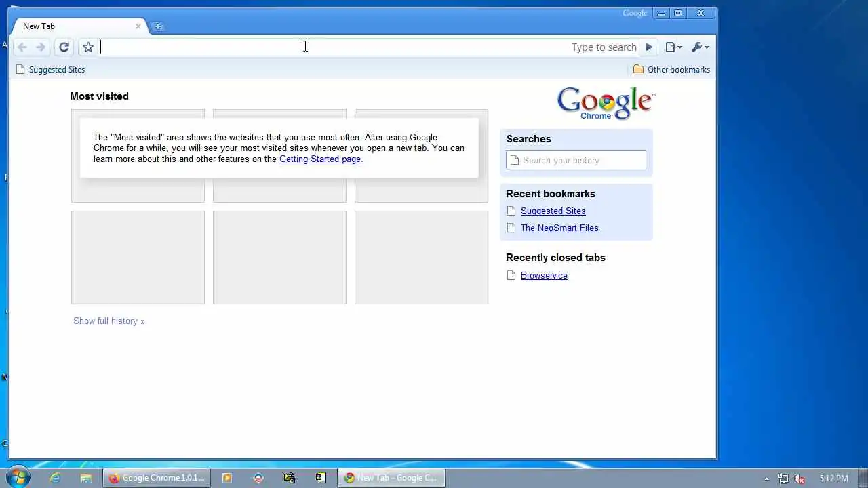Open the wrench customize menu
The height and width of the screenshot is (488, 868).
click(700, 47)
